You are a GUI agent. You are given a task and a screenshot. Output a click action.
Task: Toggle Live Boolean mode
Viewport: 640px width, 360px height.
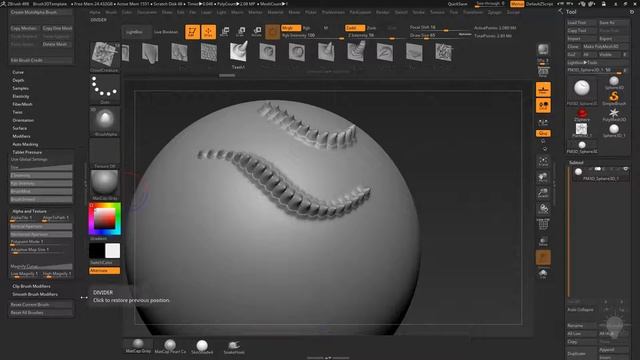coord(166,32)
